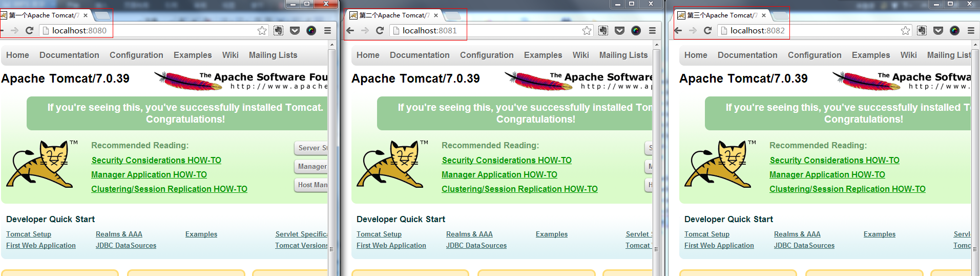Select the 第一个Apache Tomcat tab
Image resolution: width=980 pixels, height=276 pixels.
point(45,15)
